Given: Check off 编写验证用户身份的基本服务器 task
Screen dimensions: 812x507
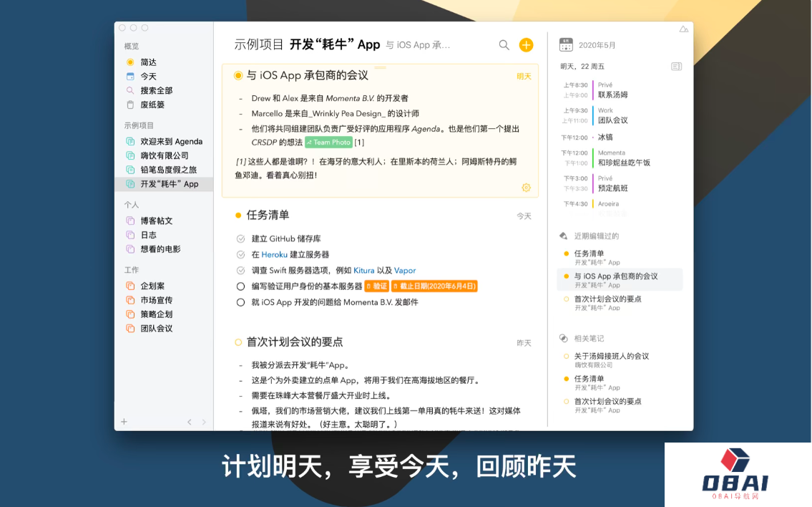Looking at the screenshot, I should coord(240,286).
